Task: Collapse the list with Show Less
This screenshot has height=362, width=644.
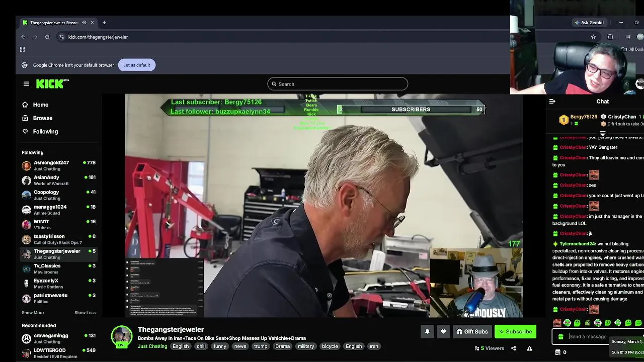Action: 85,313
